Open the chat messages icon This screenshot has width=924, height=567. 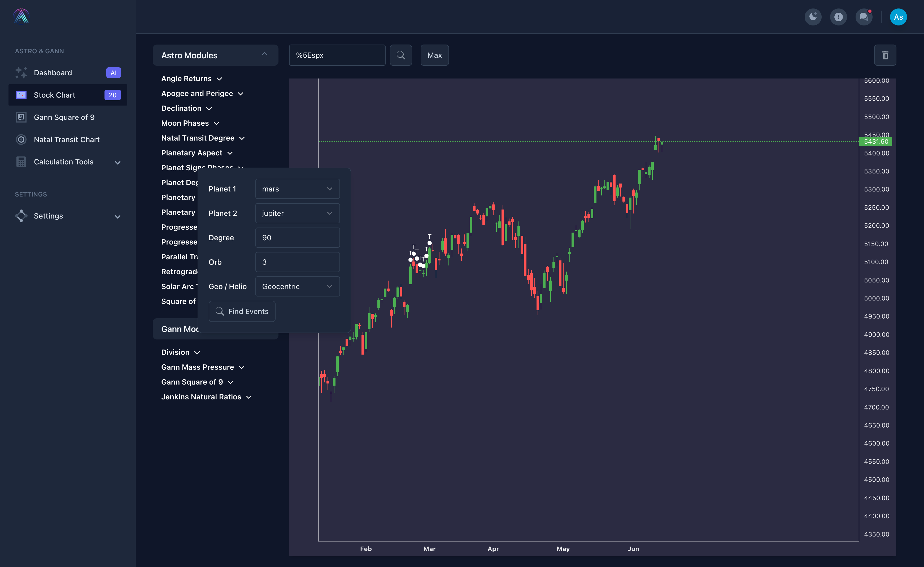click(x=864, y=17)
